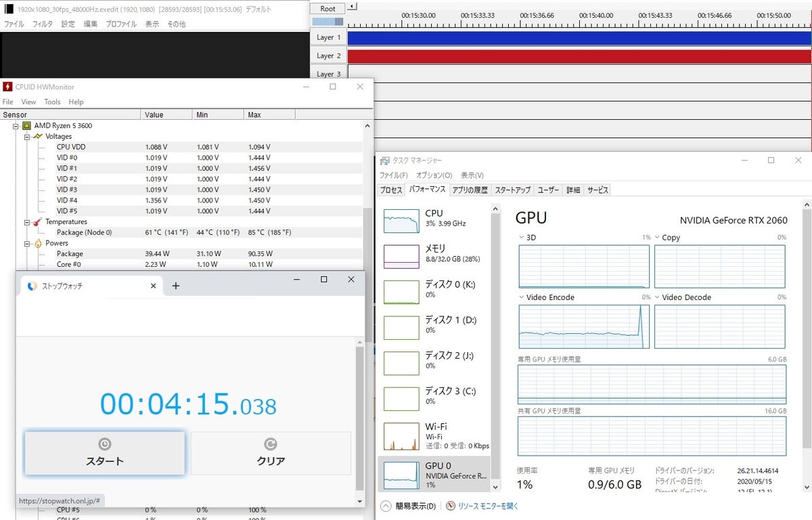Switch to the プロセス tab
Viewport: 812px width, 520px height.
click(x=391, y=190)
